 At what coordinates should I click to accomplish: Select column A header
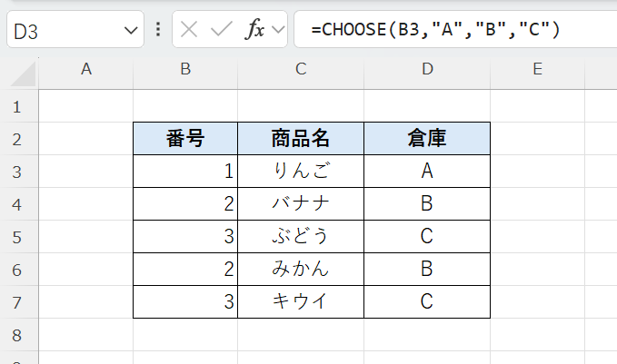point(86,69)
